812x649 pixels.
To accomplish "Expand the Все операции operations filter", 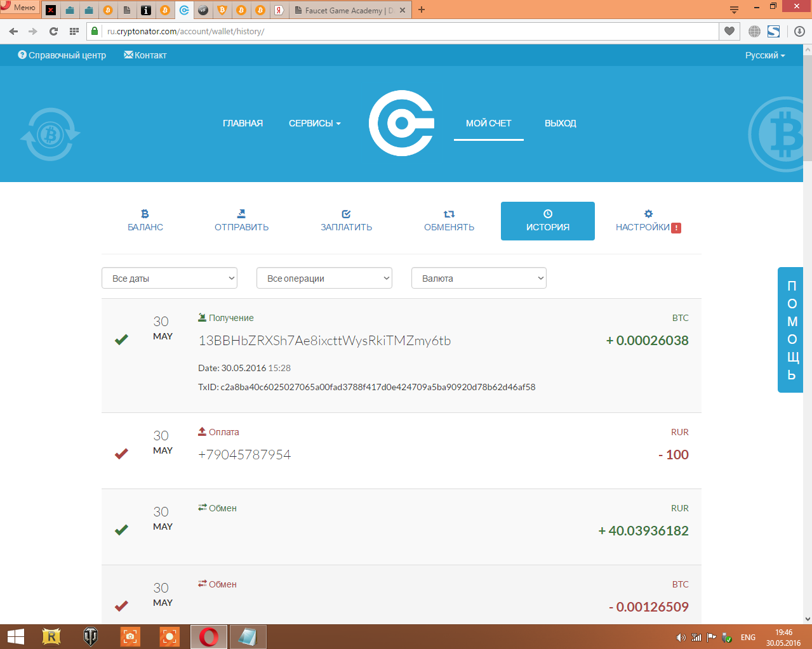I will coord(324,279).
